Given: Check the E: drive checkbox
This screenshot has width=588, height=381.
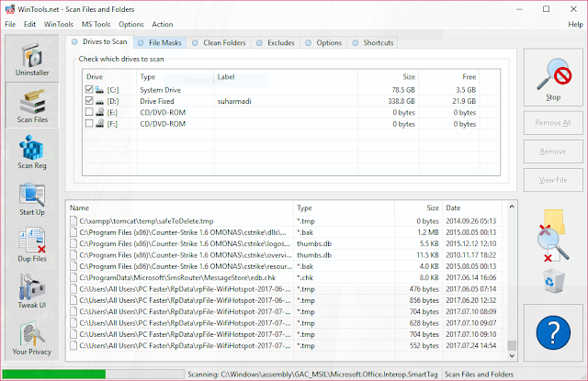Looking at the screenshot, I should coord(89,112).
